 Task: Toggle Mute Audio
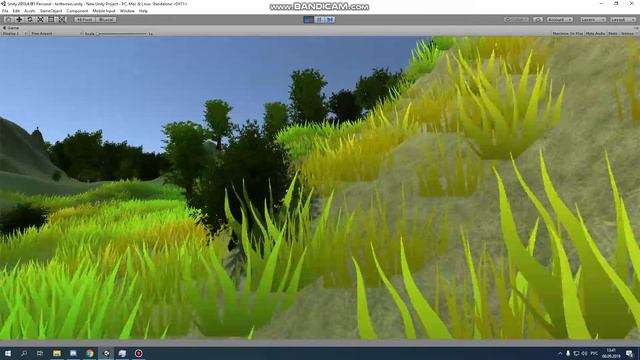(x=595, y=33)
